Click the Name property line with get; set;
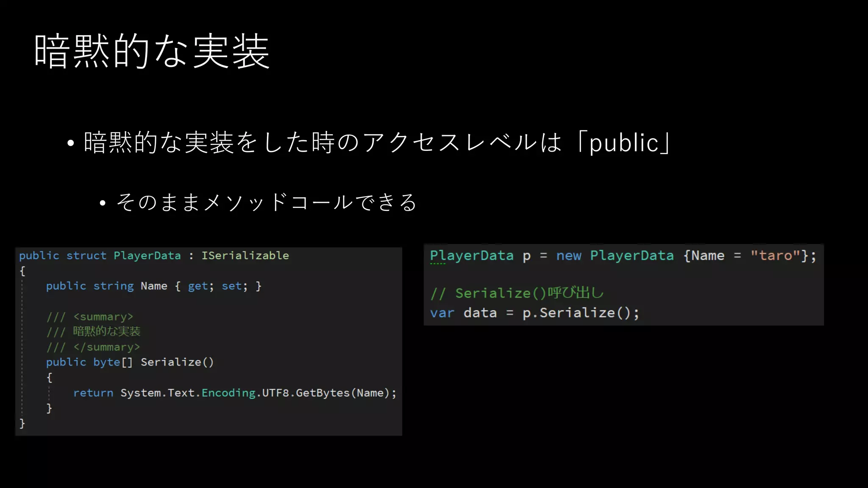Image resolution: width=868 pixels, height=488 pixels. [154, 286]
